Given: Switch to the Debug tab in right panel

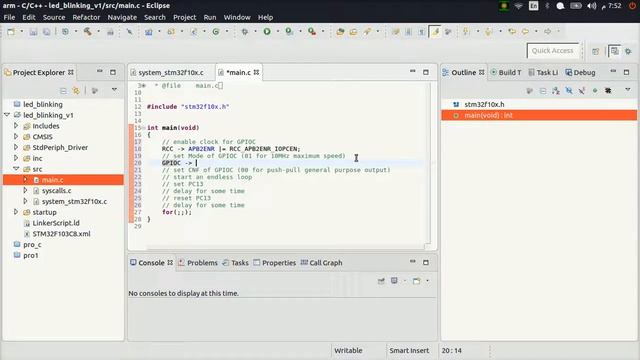Looking at the screenshot, I should click(580, 72).
